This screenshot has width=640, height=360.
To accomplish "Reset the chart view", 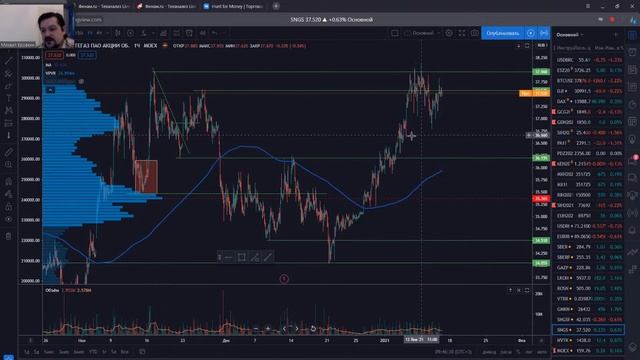I will (313, 329).
